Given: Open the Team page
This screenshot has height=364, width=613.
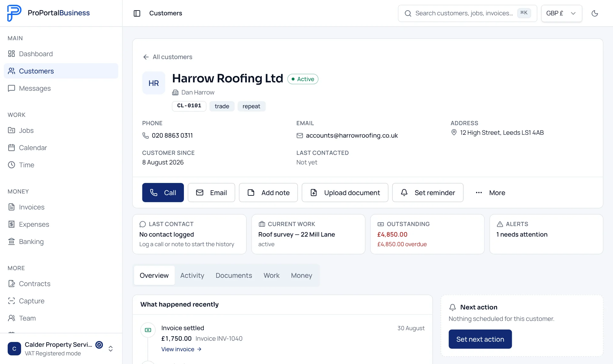Looking at the screenshot, I should 61,318.
